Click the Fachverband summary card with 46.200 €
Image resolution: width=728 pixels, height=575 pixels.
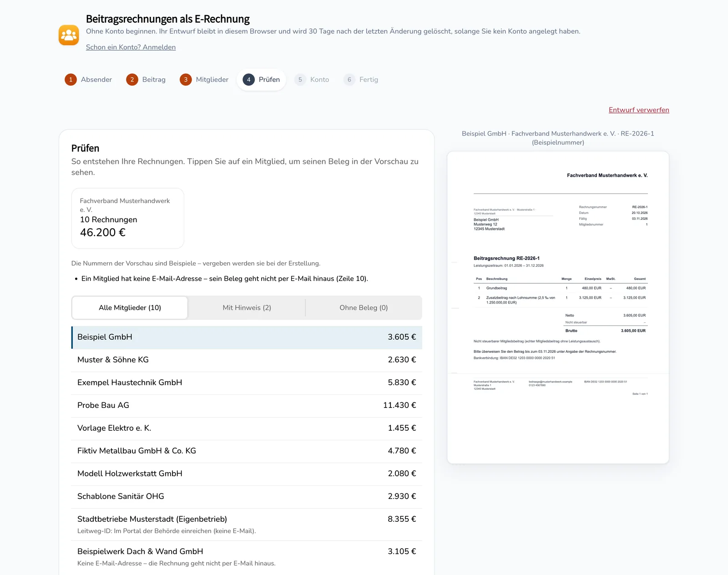click(x=127, y=219)
